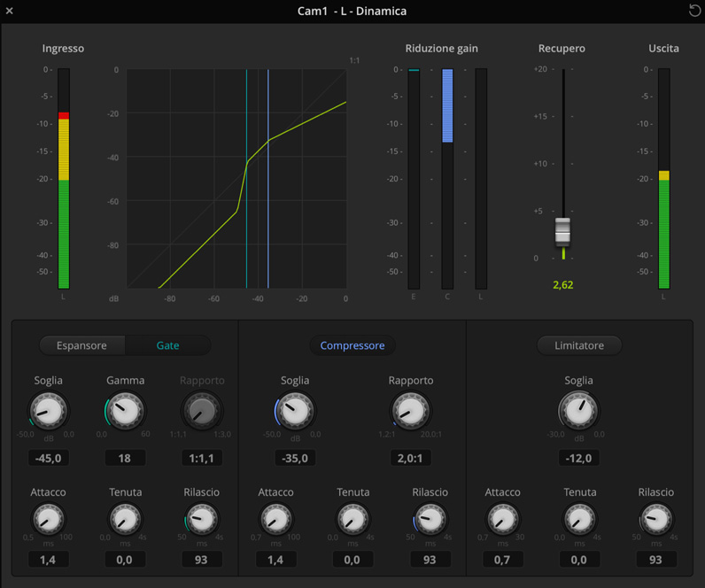Select the Gate Soglia value field -45,0
The width and height of the screenshot is (705, 588).
(x=48, y=459)
